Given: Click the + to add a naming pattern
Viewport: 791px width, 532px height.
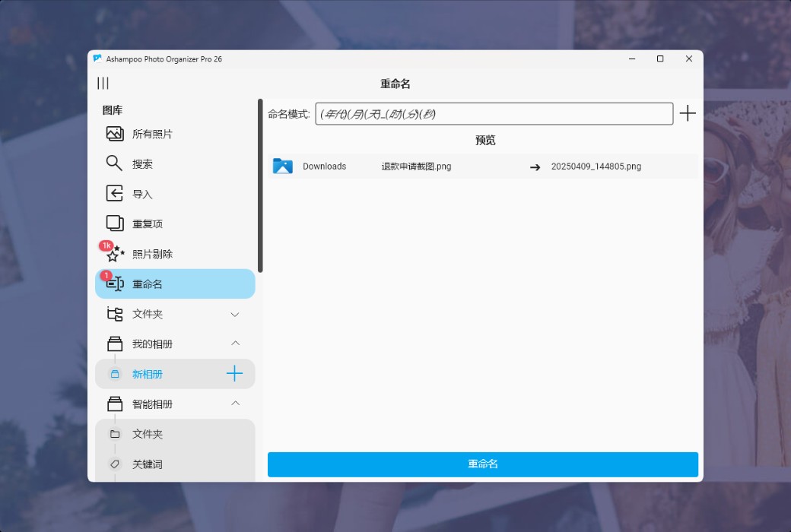Looking at the screenshot, I should 688,113.
